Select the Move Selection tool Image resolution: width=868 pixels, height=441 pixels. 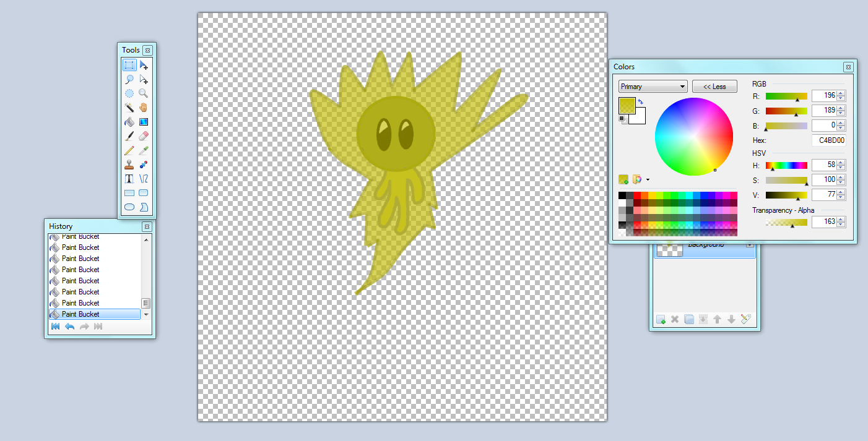pos(144,79)
